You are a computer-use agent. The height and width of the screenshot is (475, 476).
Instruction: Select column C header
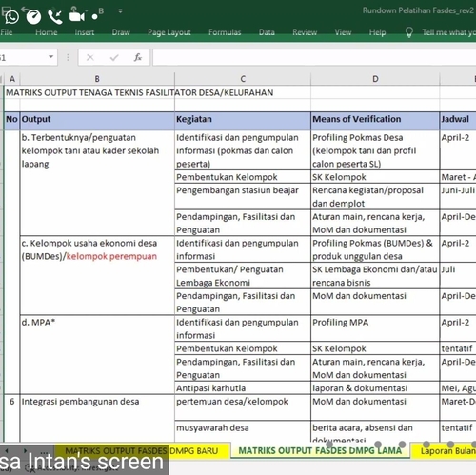point(243,79)
